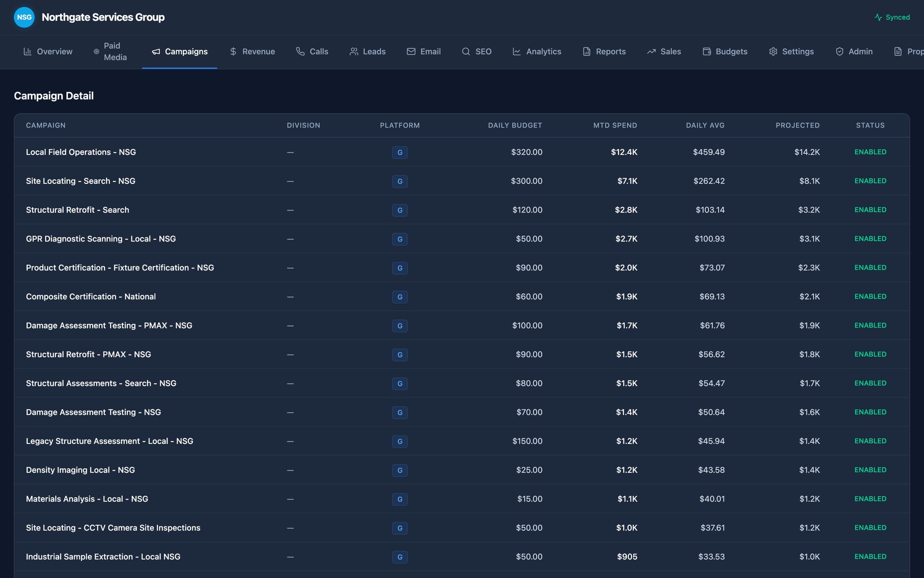Sort by the MTD Spend column header
This screenshot has height=578, width=924.
tap(615, 125)
